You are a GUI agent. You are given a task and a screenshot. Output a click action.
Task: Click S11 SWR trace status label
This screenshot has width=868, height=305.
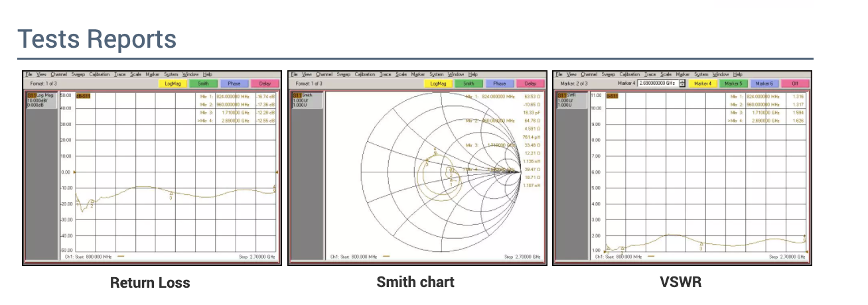click(x=565, y=95)
